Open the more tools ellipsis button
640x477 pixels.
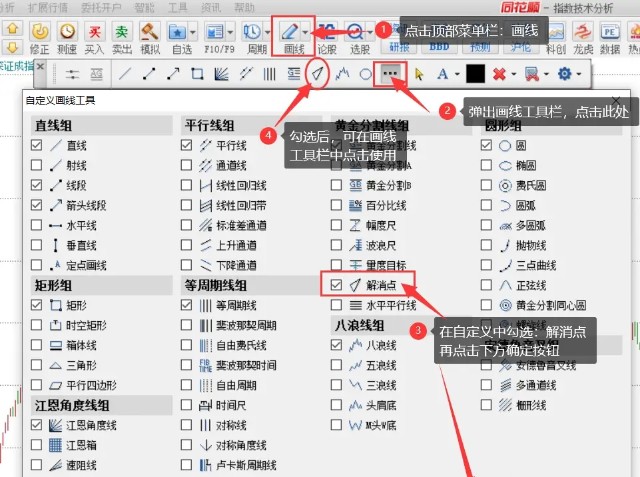pos(392,73)
